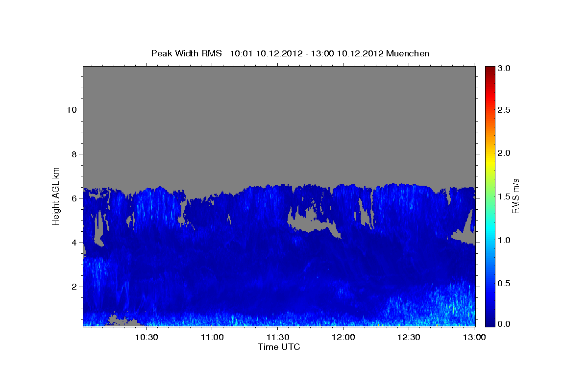The image size is (588, 392).
Task: Click the colorbar value 1.5
Action: (x=505, y=196)
